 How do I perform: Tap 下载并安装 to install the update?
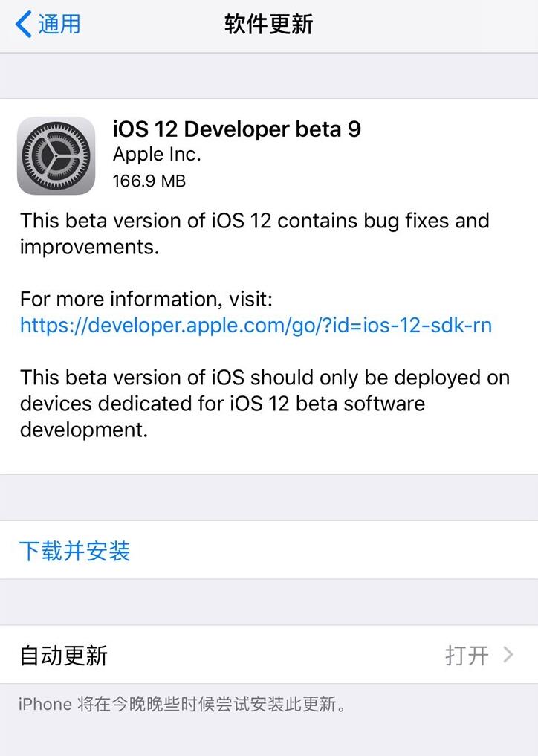coord(74,552)
